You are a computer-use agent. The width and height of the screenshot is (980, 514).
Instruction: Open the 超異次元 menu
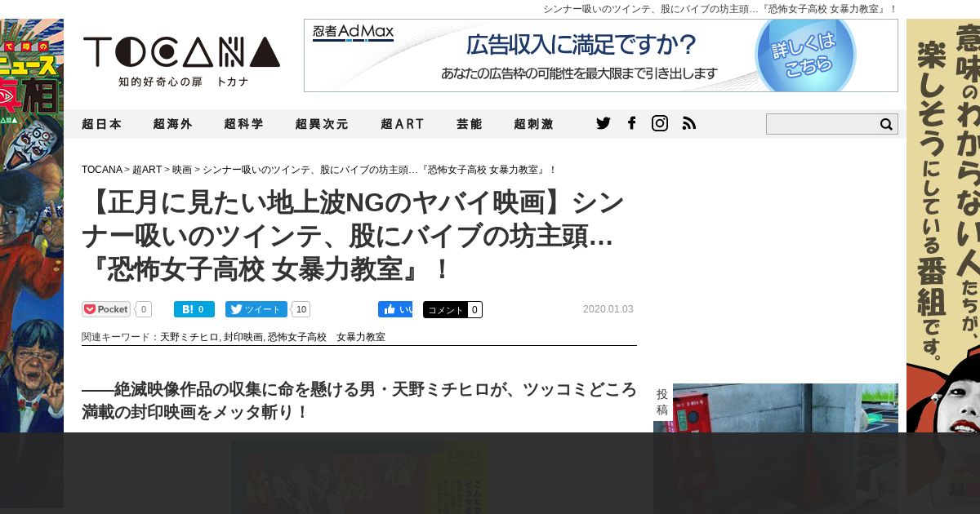coord(322,124)
